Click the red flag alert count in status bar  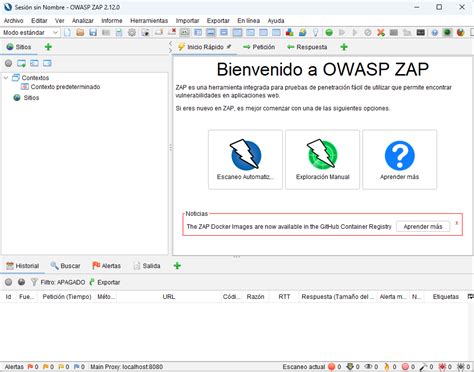click(x=33, y=367)
